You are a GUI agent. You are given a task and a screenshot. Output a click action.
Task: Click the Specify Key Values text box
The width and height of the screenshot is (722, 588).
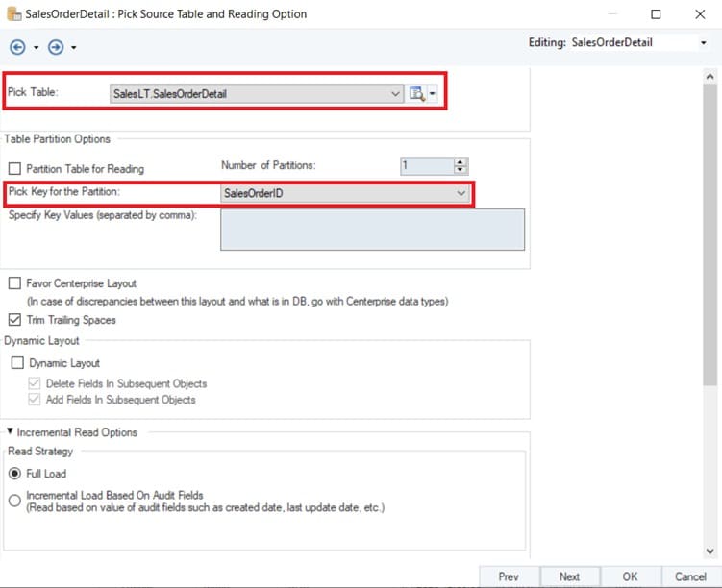tap(372, 230)
